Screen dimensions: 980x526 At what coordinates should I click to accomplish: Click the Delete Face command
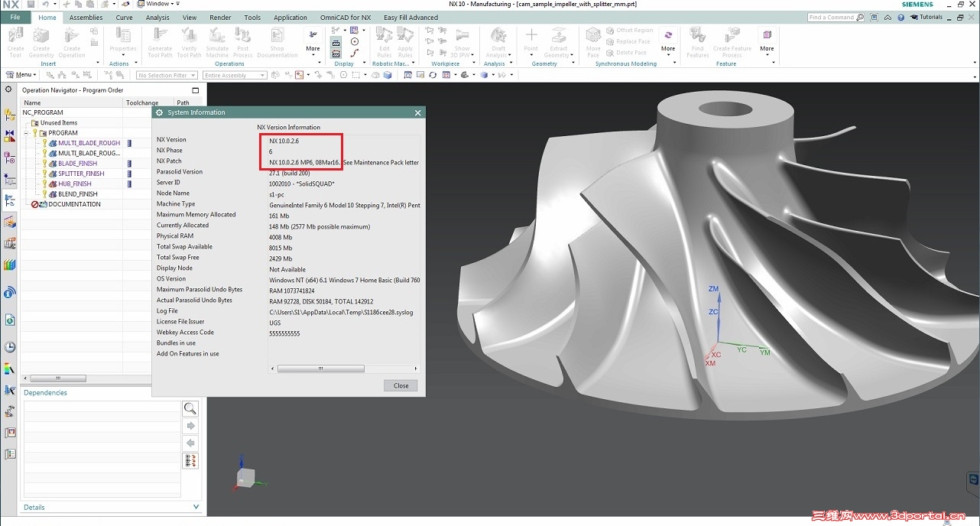tap(626, 53)
